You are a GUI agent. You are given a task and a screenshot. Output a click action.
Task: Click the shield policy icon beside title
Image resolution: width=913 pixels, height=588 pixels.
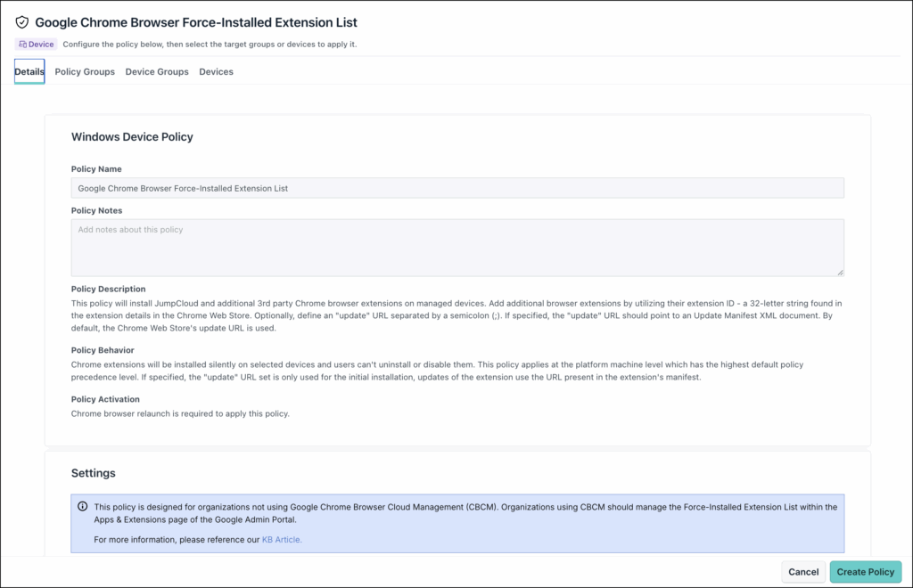[x=22, y=22]
